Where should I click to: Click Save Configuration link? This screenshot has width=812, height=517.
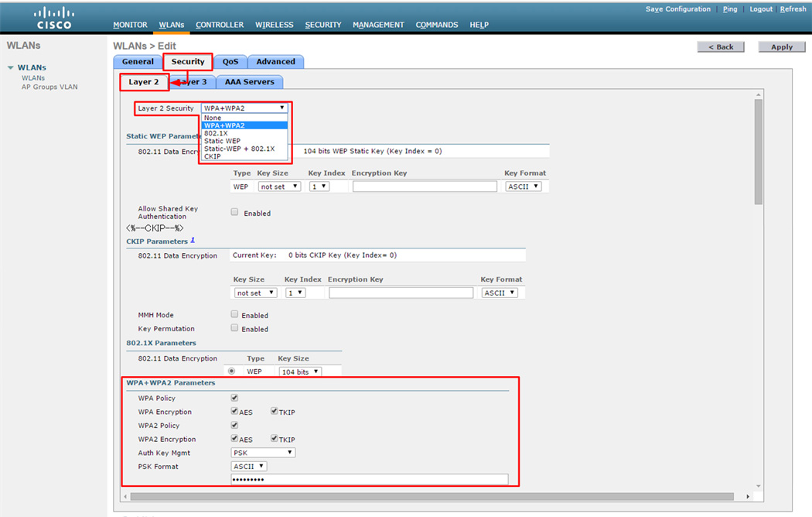(677, 9)
